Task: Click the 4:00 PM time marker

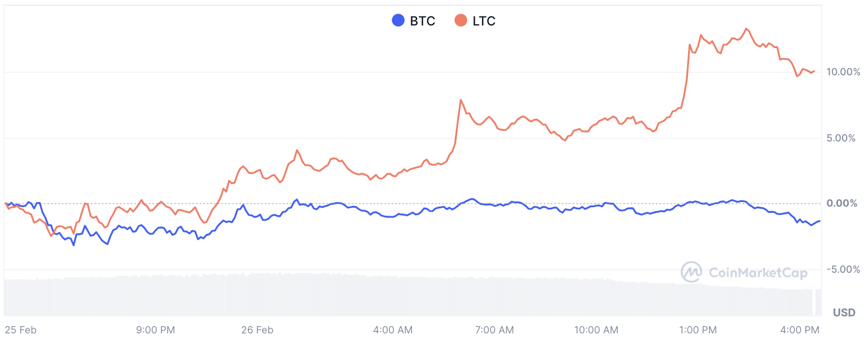Action: tap(800, 330)
